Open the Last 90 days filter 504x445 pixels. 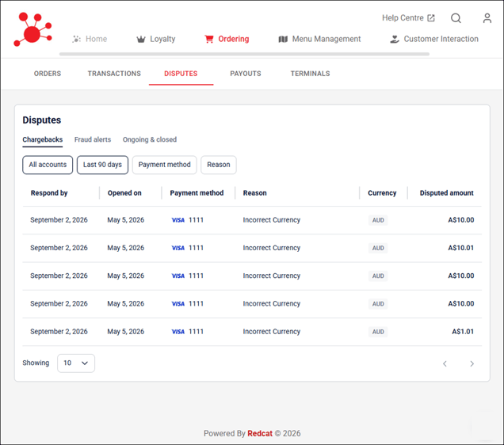click(102, 165)
